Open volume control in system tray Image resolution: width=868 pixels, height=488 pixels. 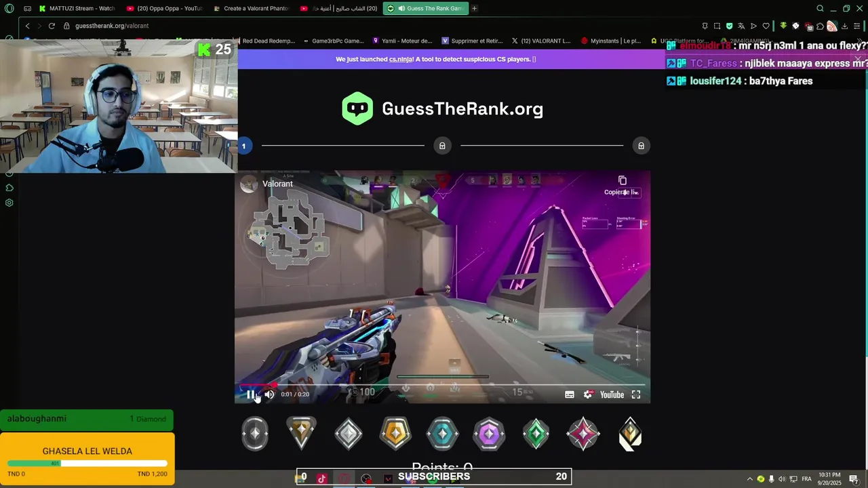[x=782, y=479]
